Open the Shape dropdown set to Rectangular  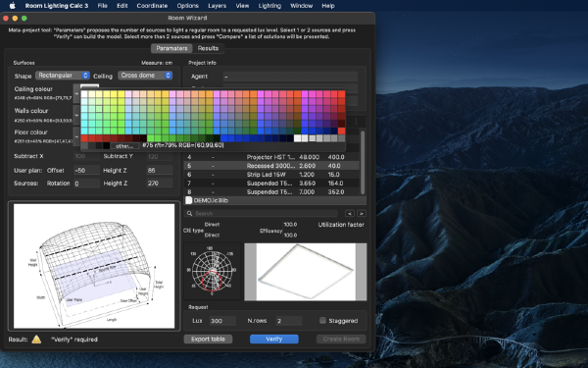(63, 76)
